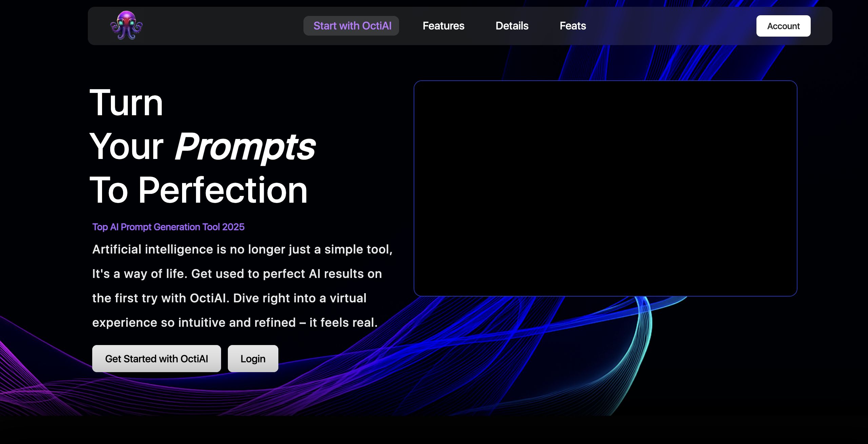
Task: Click the word Turn in headline
Action: 126,103
